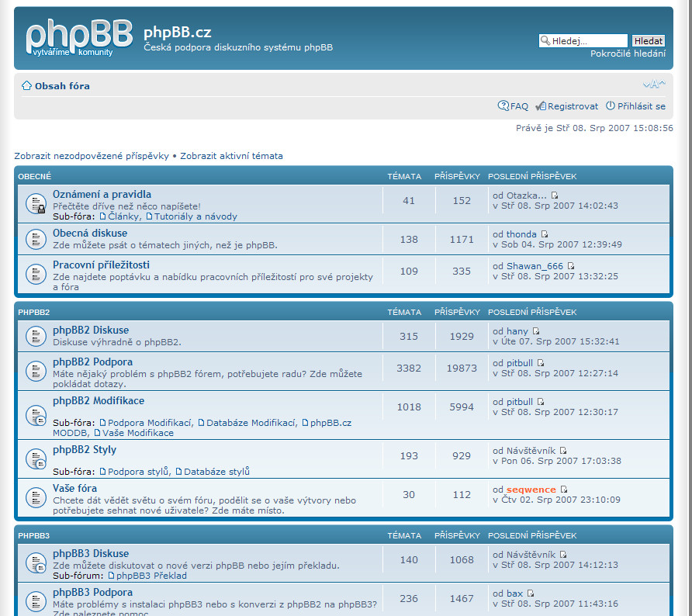Click the home icon beside Obsah fóra
This screenshot has height=616, width=692.
pos(26,85)
